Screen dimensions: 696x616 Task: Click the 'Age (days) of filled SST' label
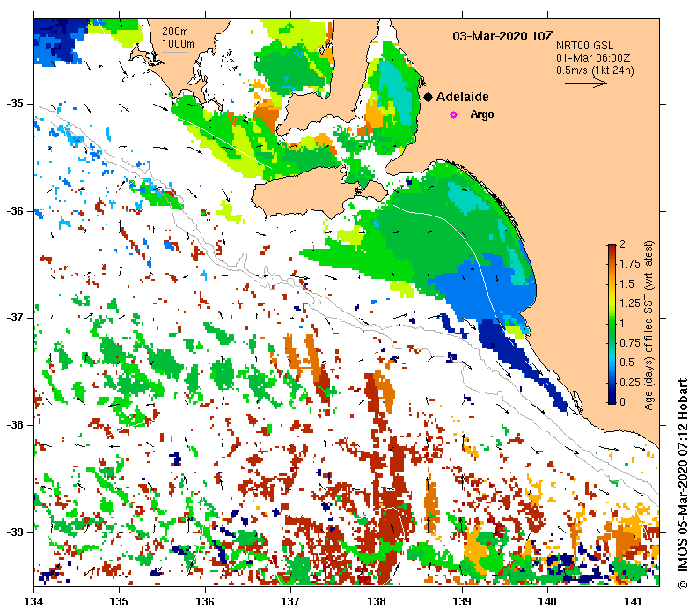[649, 326]
